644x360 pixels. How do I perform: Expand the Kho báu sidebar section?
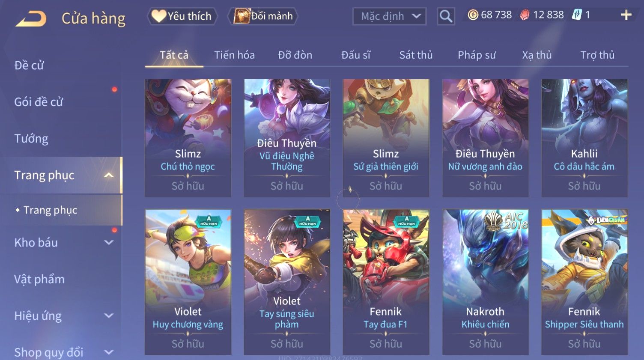[x=109, y=242]
